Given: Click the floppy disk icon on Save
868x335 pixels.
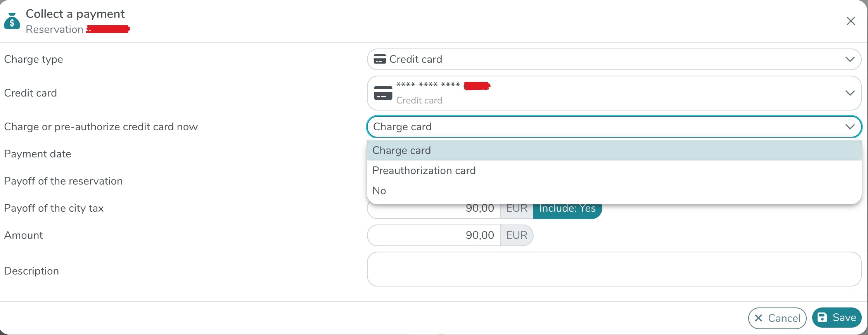Looking at the screenshot, I should pos(822,318).
